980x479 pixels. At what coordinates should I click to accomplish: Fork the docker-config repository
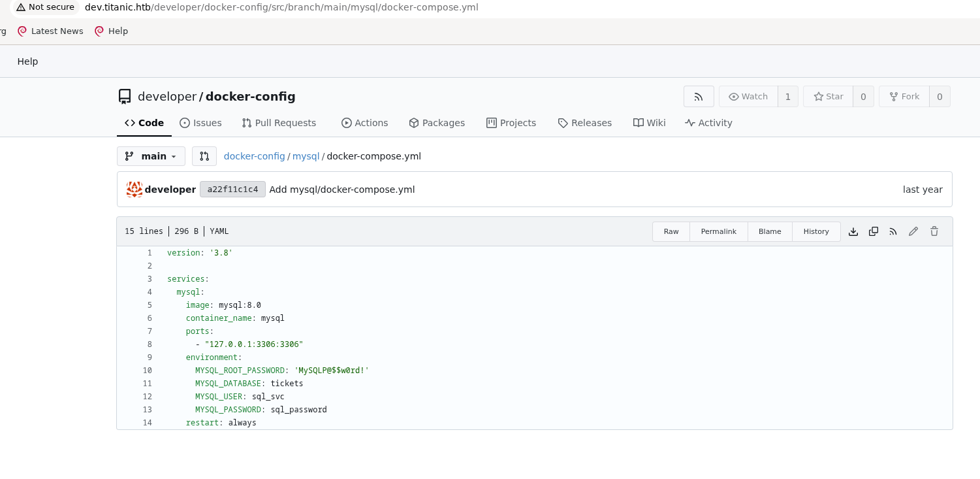(x=904, y=97)
